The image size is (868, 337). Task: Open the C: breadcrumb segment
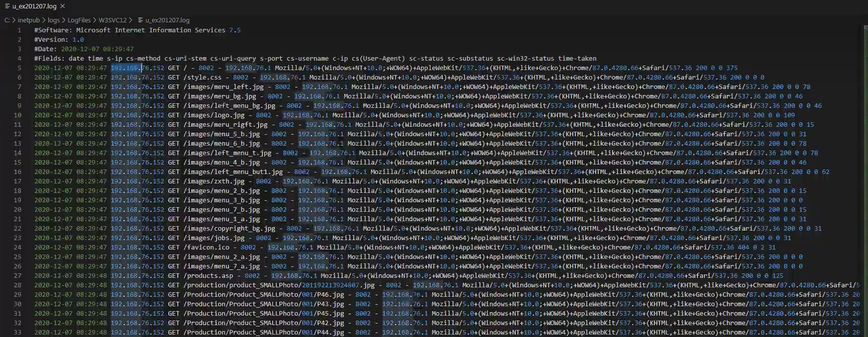click(7, 20)
